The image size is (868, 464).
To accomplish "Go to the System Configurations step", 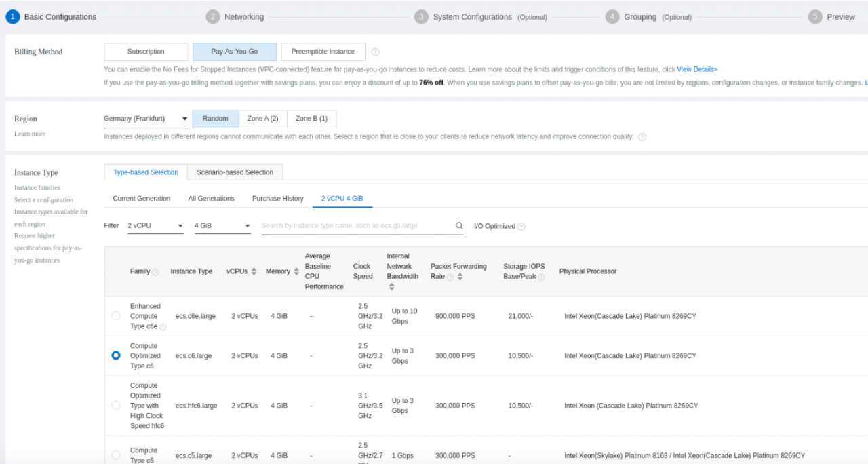I will coord(473,17).
